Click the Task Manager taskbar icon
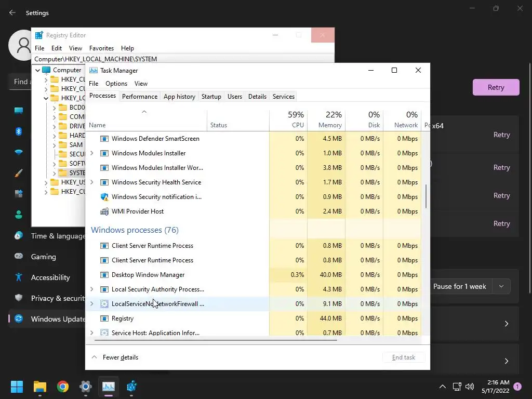The height and width of the screenshot is (399, 532). [109, 387]
